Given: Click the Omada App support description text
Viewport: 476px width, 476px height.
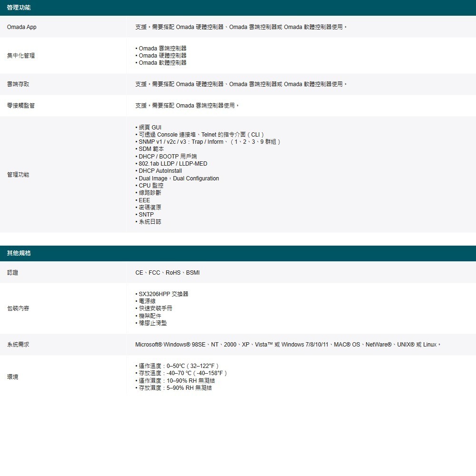Looking at the screenshot, I should coord(241,27).
